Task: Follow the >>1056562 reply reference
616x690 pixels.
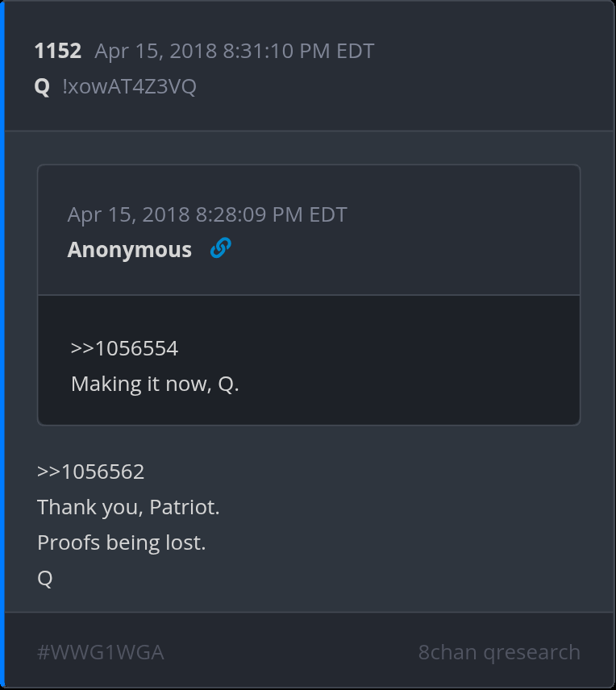Action: (90, 472)
